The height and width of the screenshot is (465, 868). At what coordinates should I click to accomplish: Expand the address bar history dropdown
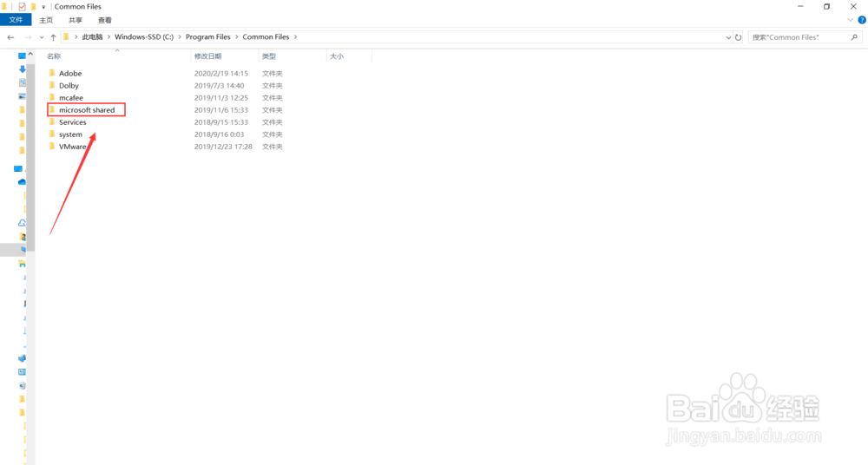click(x=728, y=37)
